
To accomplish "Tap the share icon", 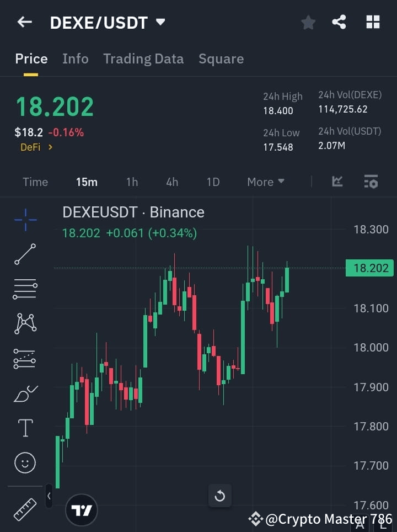I will coord(339,22).
